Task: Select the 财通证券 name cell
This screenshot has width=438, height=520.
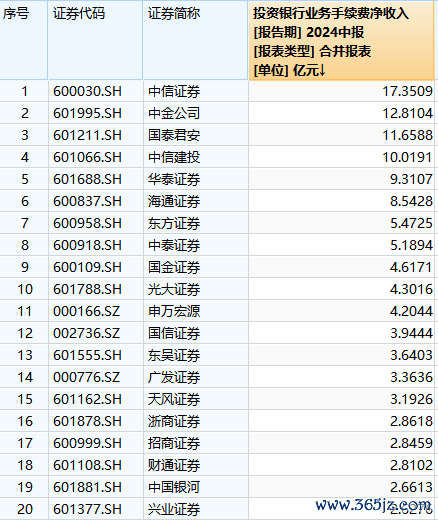Action: click(x=195, y=465)
